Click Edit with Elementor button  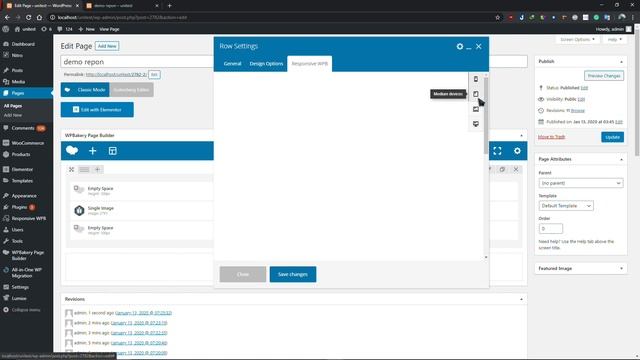[x=97, y=110]
